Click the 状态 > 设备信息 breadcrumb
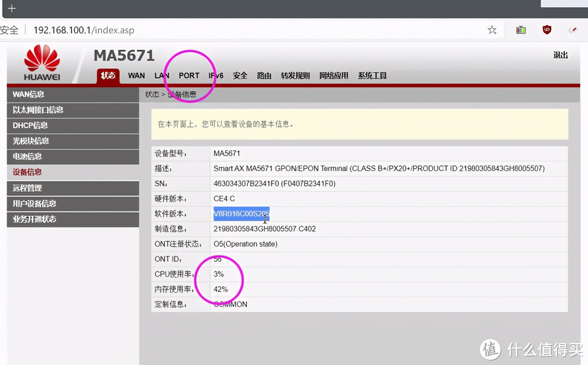Screen dimensions: 588x365 170,94
